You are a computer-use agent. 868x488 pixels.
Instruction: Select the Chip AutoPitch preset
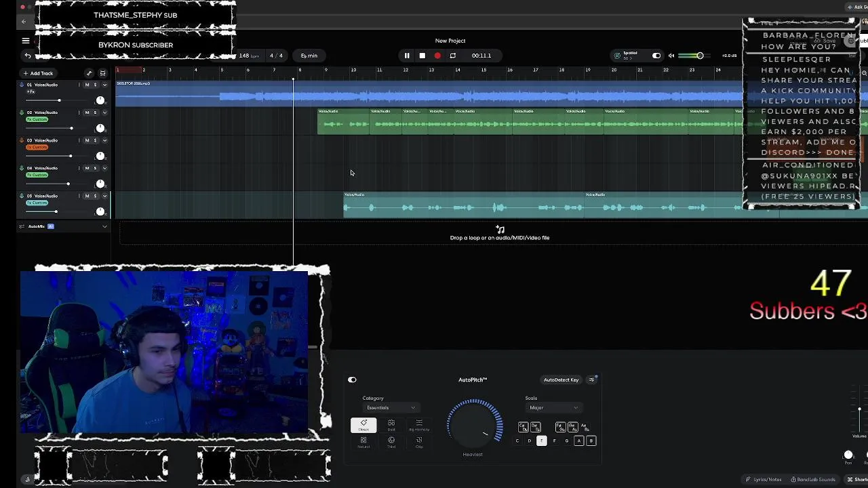tap(419, 442)
